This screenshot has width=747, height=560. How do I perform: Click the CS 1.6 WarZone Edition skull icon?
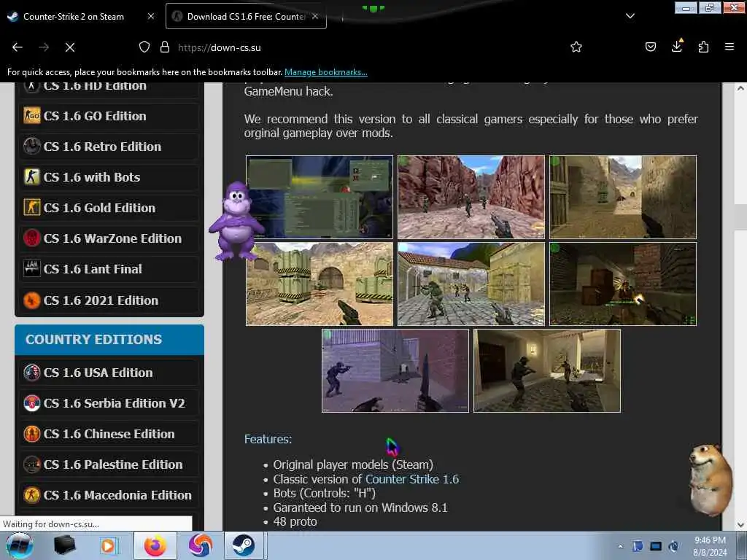32,238
